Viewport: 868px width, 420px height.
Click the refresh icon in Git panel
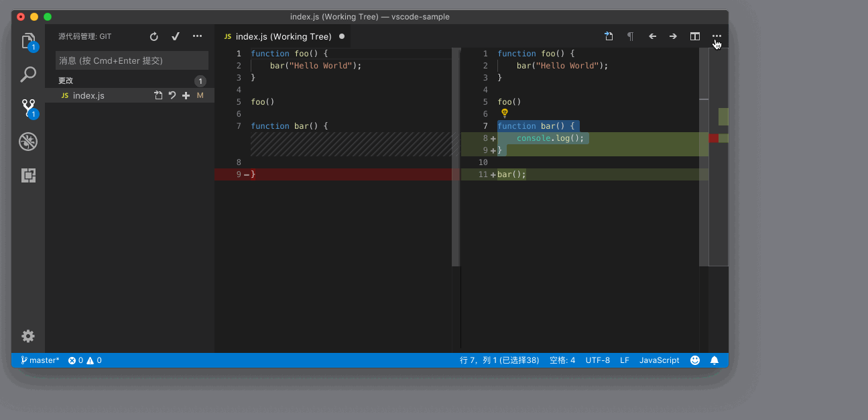[154, 37]
